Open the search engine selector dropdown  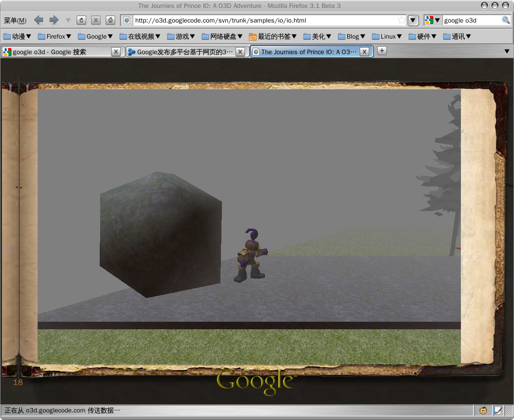pyautogui.click(x=432, y=21)
